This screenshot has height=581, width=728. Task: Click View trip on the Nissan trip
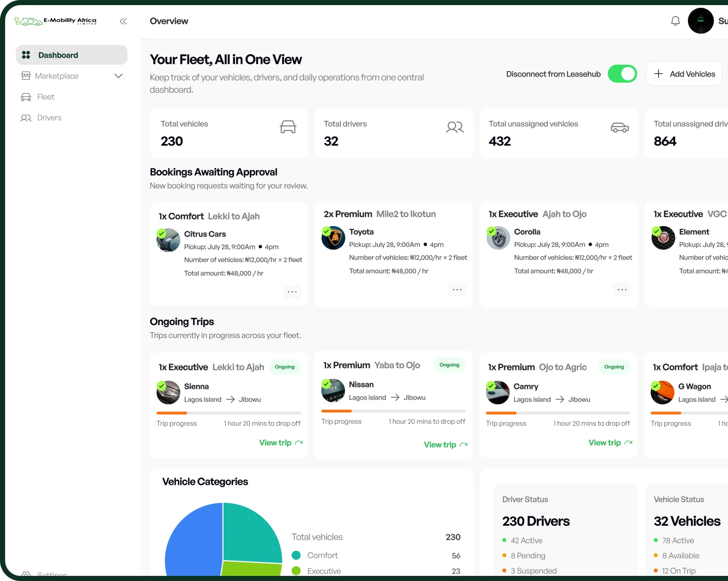pos(446,444)
